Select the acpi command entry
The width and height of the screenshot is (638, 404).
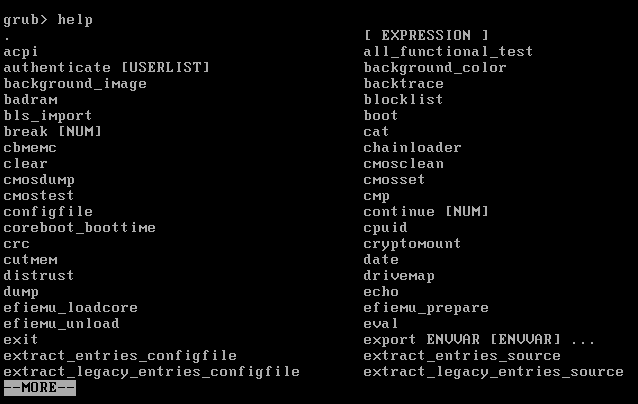[20, 52]
